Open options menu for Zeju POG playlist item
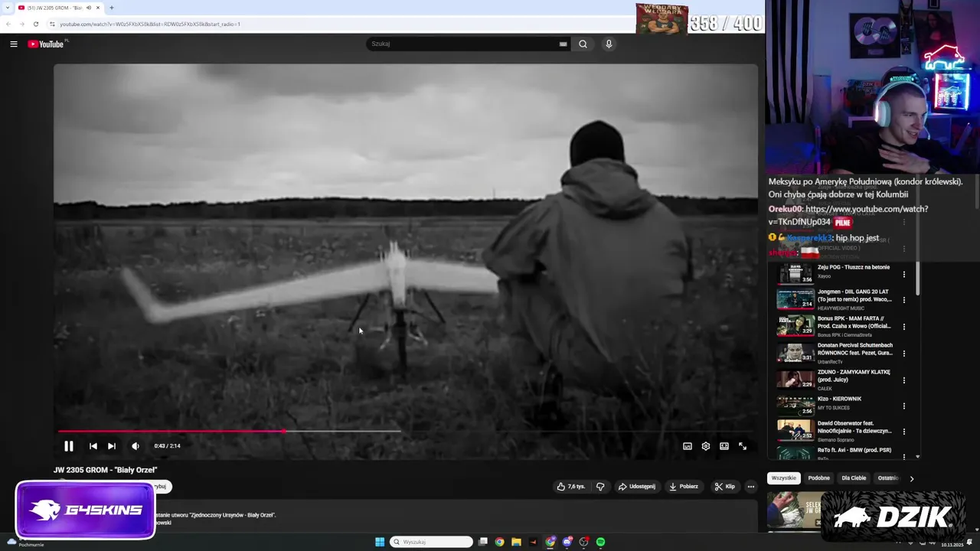The width and height of the screenshot is (980, 551). [904, 274]
